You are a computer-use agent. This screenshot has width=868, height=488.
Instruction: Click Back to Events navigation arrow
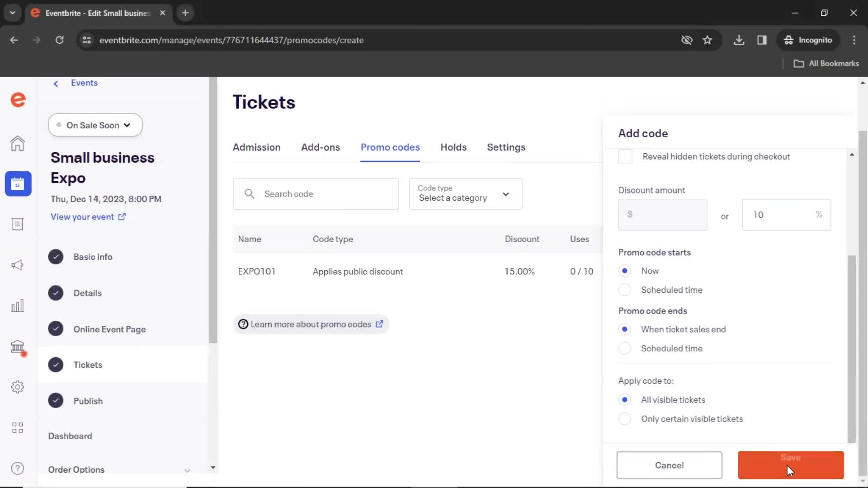click(56, 83)
